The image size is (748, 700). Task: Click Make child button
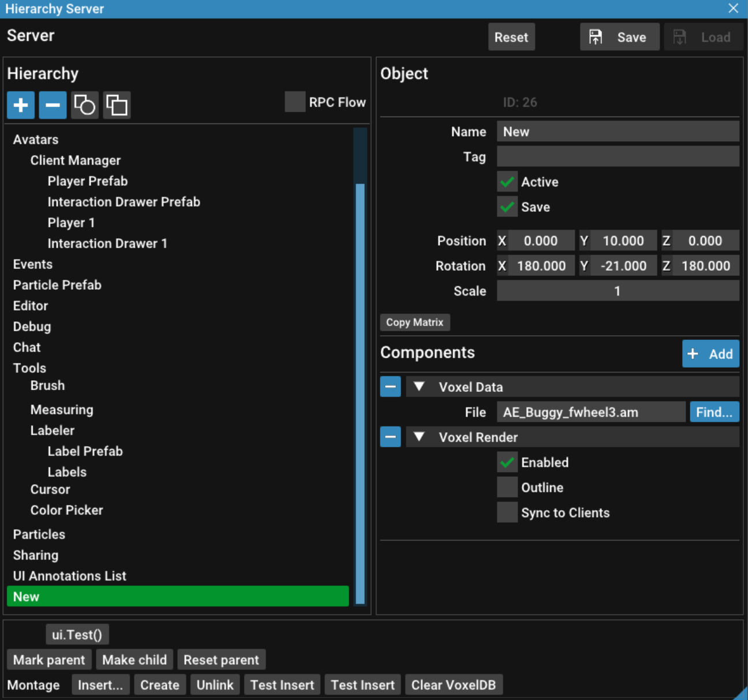(x=134, y=660)
